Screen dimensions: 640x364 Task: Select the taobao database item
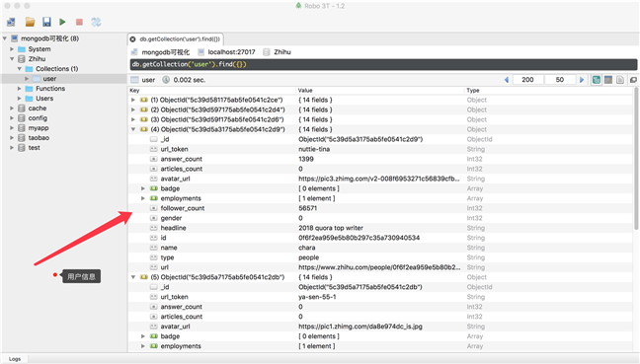coord(39,138)
